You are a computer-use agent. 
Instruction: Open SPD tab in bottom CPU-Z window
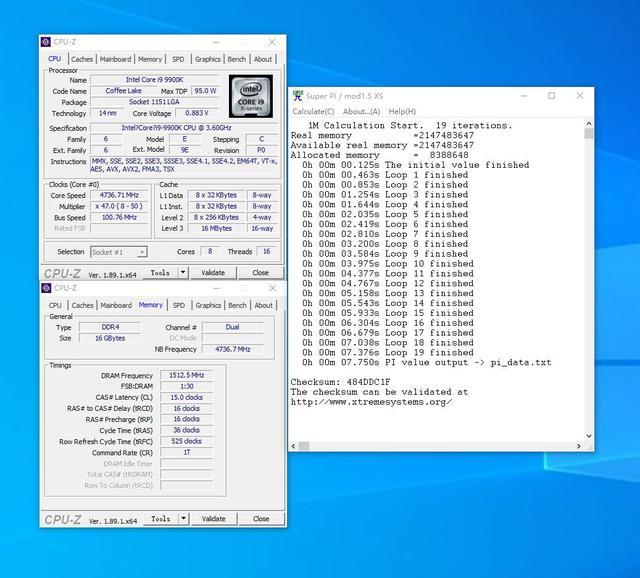[x=179, y=305]
